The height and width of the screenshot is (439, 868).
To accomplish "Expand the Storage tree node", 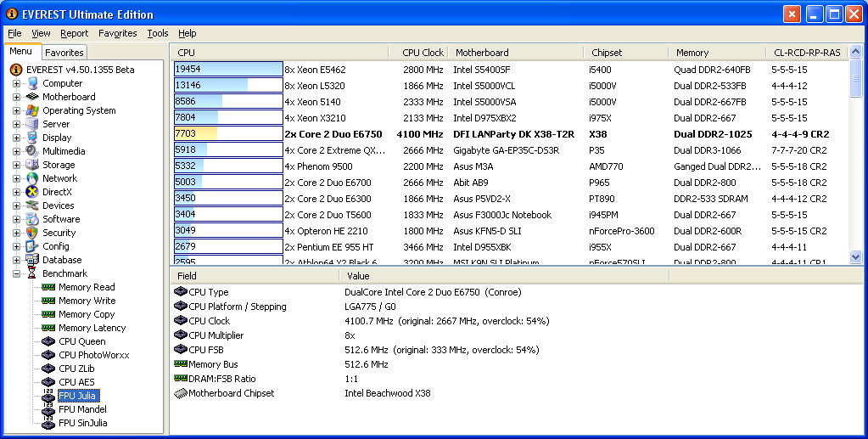I will tap(17, 165).
